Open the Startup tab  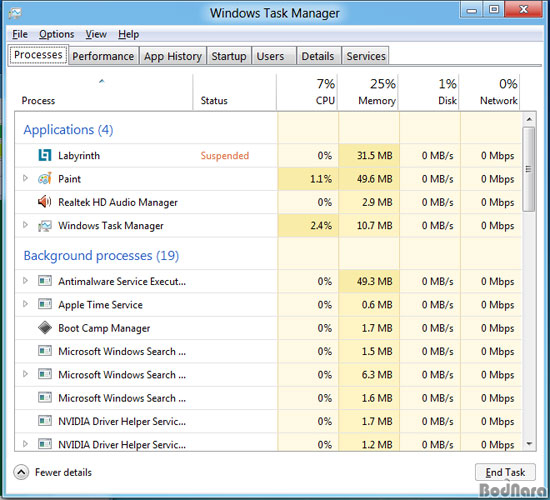[x=229, y=56]
